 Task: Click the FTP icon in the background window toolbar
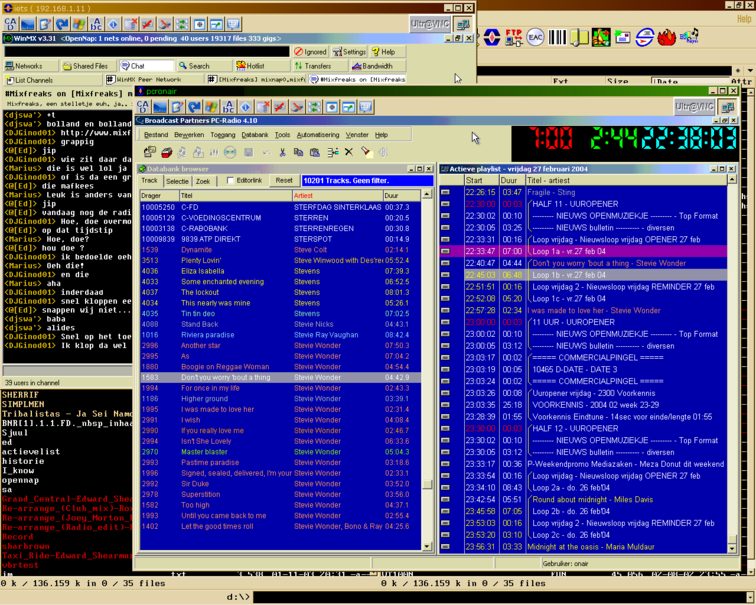(513, 37)
